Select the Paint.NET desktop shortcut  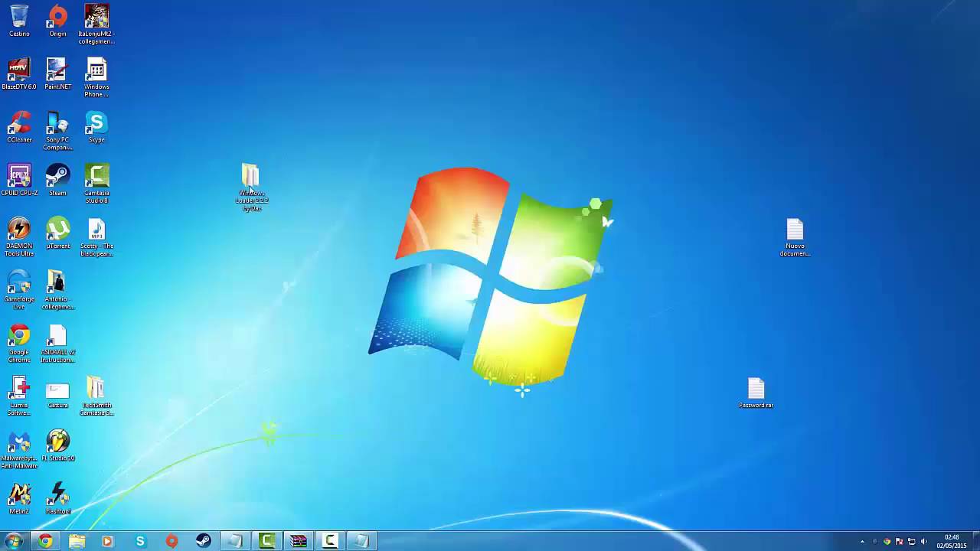[x=57, y=74]
